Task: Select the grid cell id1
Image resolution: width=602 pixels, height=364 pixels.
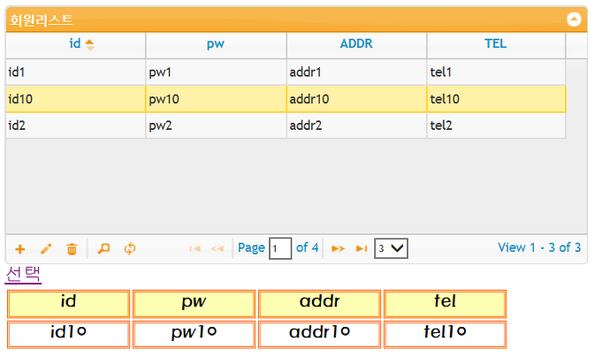Action: [x=77, y=73]
